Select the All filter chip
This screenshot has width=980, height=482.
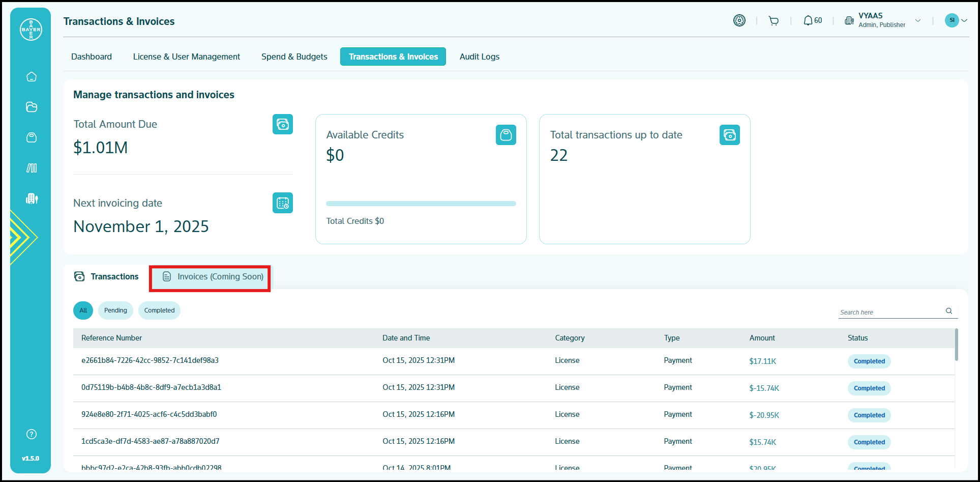[x=83, y=310]
